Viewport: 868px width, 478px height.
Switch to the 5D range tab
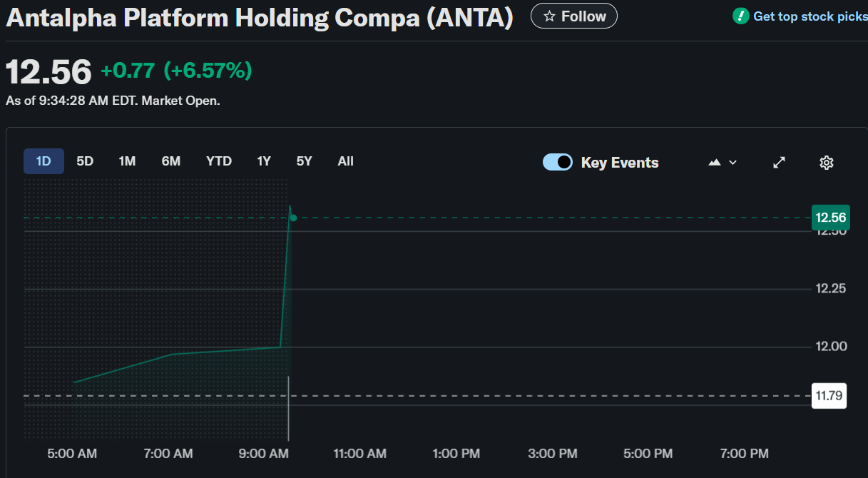(85, 161)
